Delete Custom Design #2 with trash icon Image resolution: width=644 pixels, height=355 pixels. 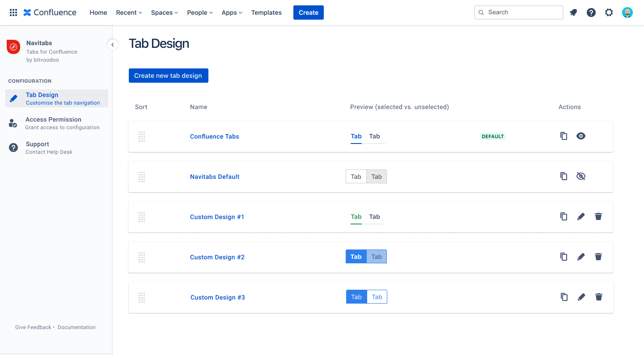598,257
